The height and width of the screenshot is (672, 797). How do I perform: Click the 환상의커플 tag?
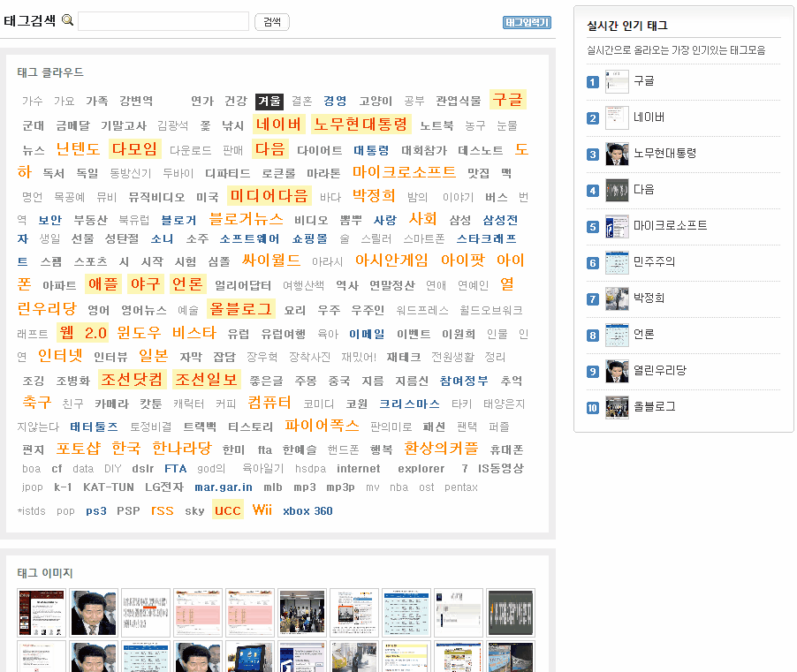(x=441, y=449)
